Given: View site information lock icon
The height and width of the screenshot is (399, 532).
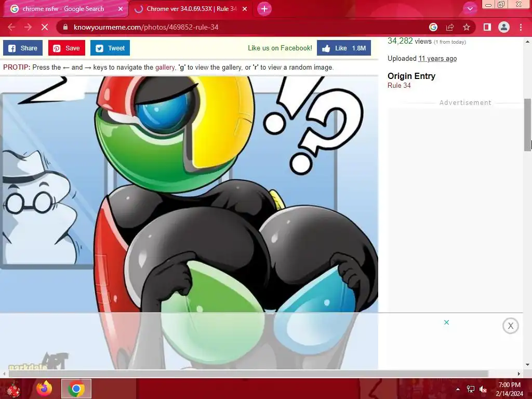Looking at the screenshot, I should (65, 27).
